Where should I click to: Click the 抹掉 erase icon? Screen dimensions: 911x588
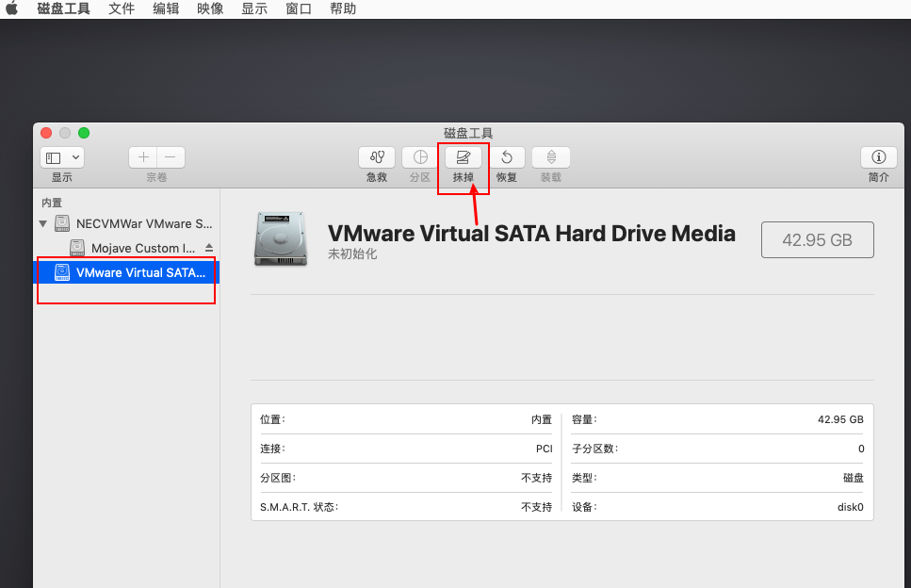coord(464,157)
